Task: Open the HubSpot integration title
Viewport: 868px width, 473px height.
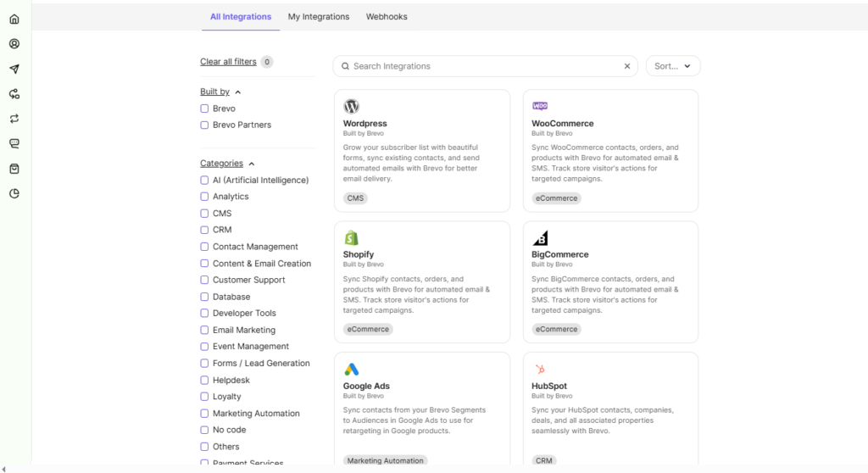Action: coord(549,386)
